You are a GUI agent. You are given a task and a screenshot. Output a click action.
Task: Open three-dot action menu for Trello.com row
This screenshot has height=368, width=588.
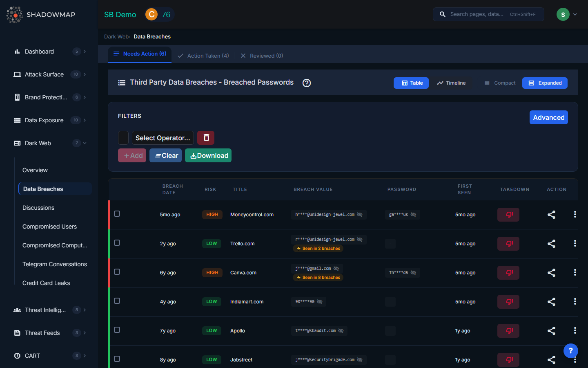point(575,244)
